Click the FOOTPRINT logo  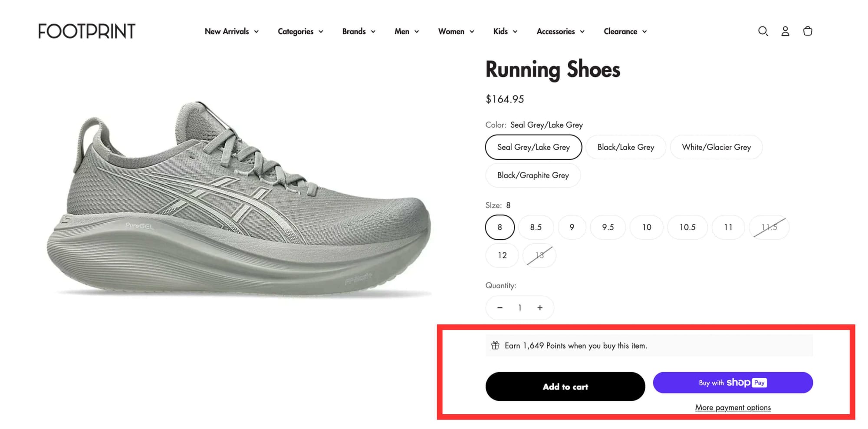pyautogui.click(x=86, y=31)
